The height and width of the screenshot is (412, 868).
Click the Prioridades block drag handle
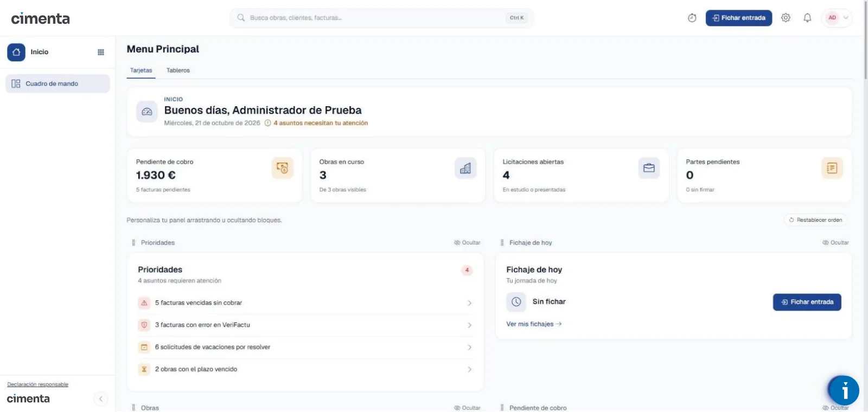click(133, 243)
